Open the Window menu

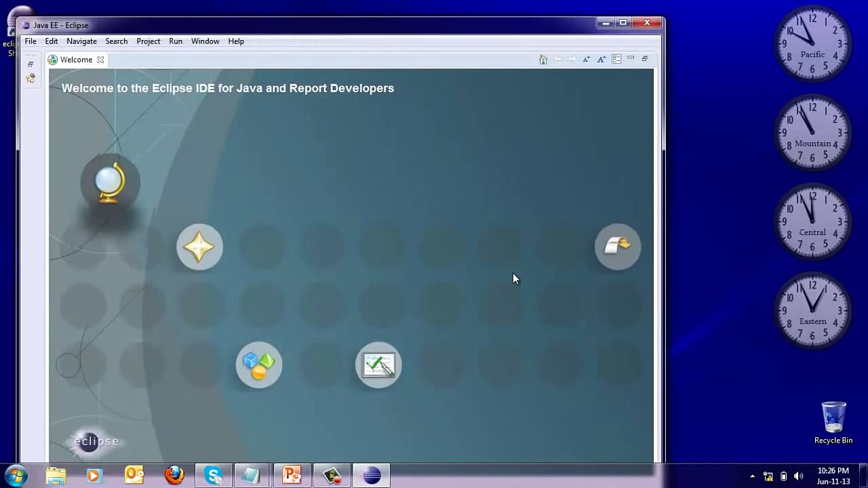[x=205, y=41]
